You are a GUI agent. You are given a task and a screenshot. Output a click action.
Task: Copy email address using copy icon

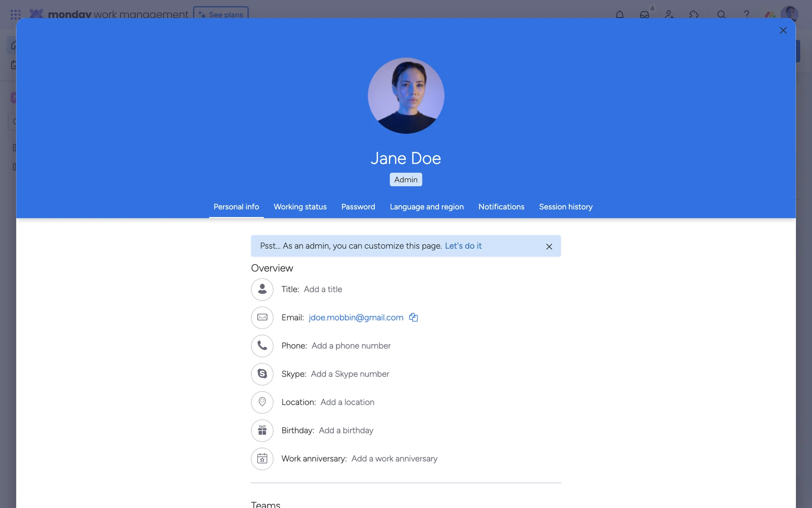[x=413, y=317]
